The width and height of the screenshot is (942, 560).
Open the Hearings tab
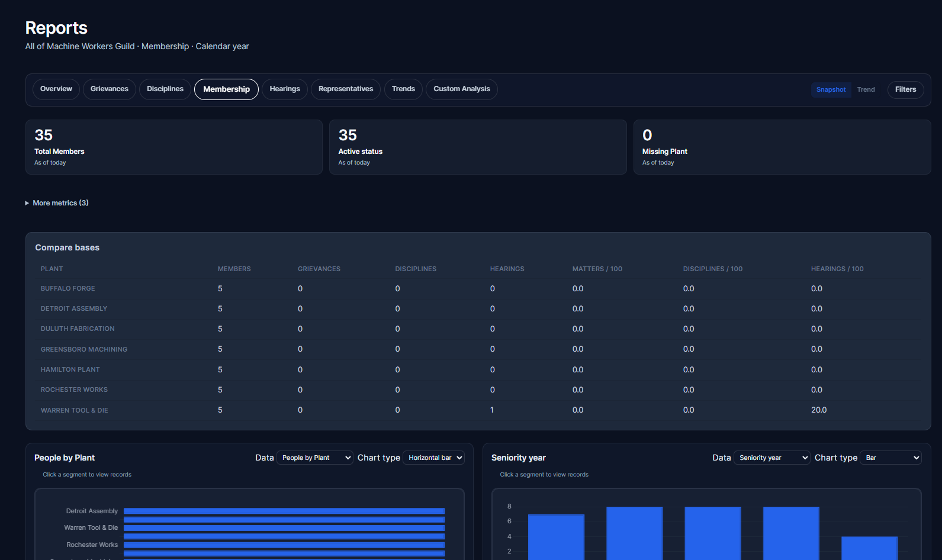(x=285, y=89)
